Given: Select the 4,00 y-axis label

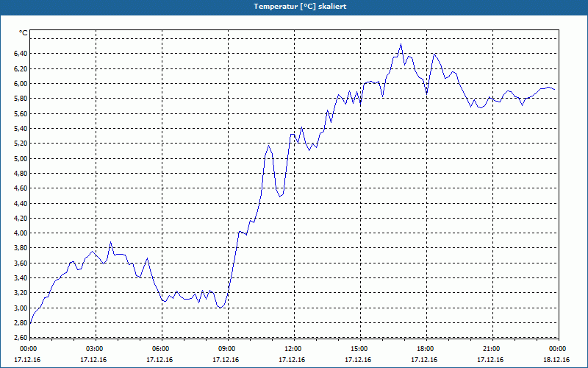Looking at the screenshot, I should click(21, 233).
